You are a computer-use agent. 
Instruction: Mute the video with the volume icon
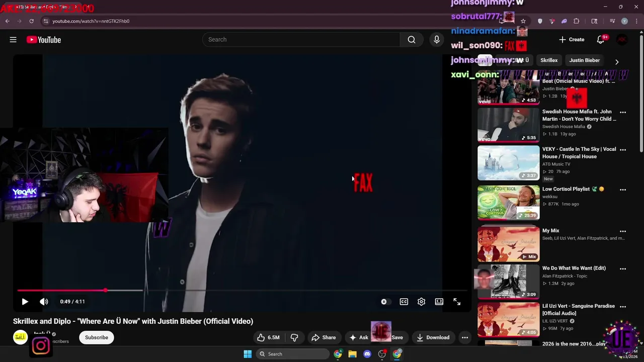(x=44, y=302)
